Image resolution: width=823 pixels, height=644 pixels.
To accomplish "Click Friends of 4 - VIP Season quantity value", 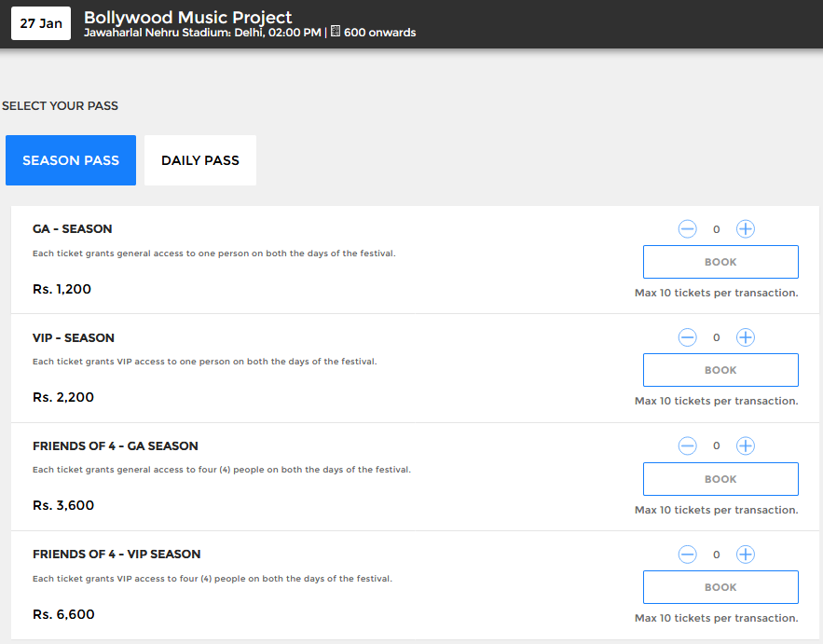I will click(x=717, y=555).
